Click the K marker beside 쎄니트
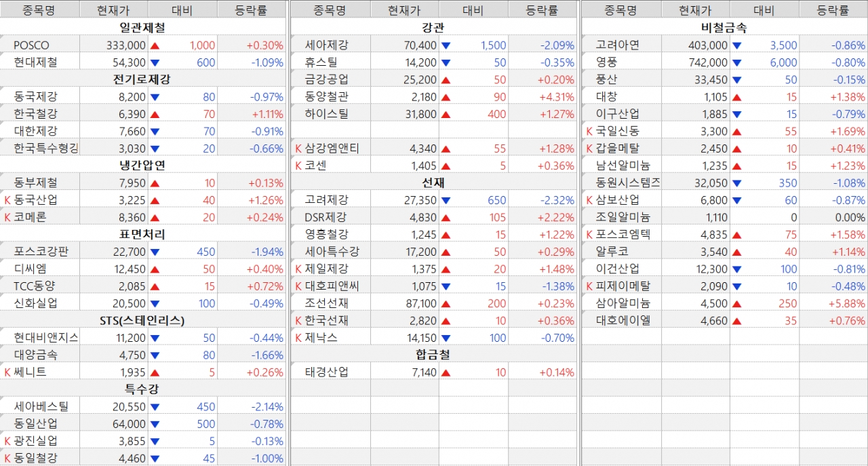The height and width of the screenshot is (466, 868). tap(7, 372)
